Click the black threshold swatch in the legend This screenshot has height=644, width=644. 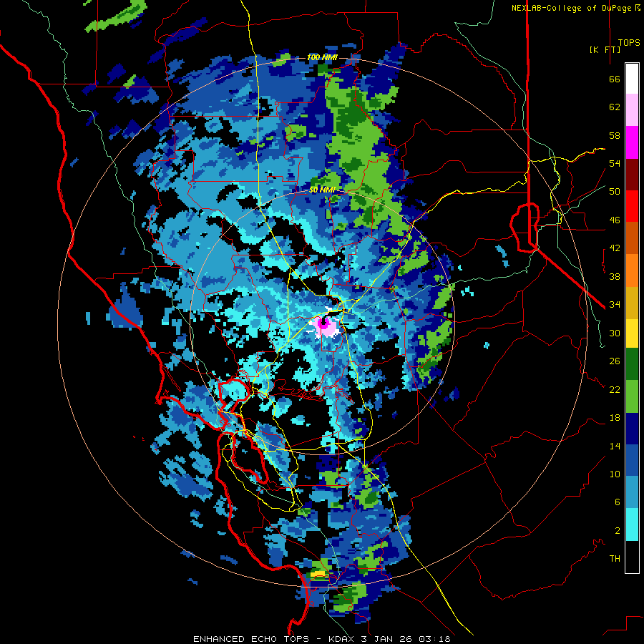pos(632,557)
